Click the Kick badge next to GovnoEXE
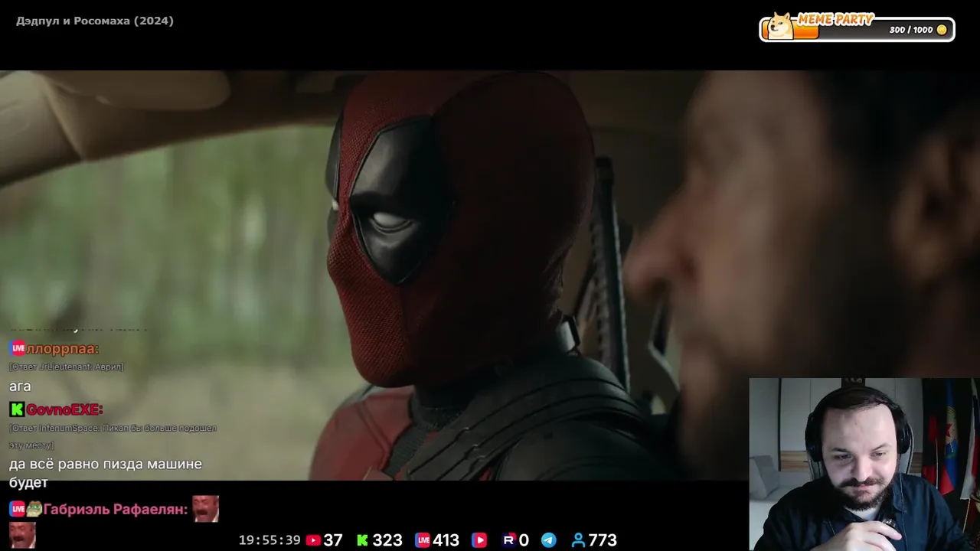Viewport: 980px width, 551px height. pyautogui.click(x=17, y=409)
